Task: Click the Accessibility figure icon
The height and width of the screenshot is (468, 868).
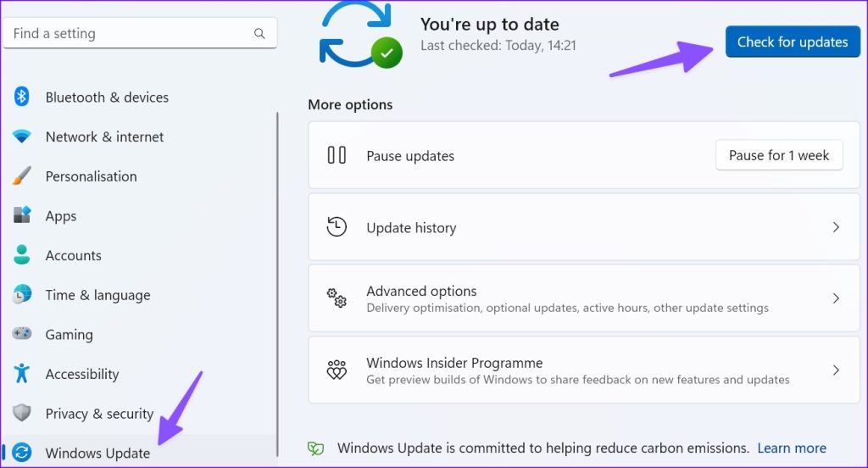Action: tap(21, 373)
